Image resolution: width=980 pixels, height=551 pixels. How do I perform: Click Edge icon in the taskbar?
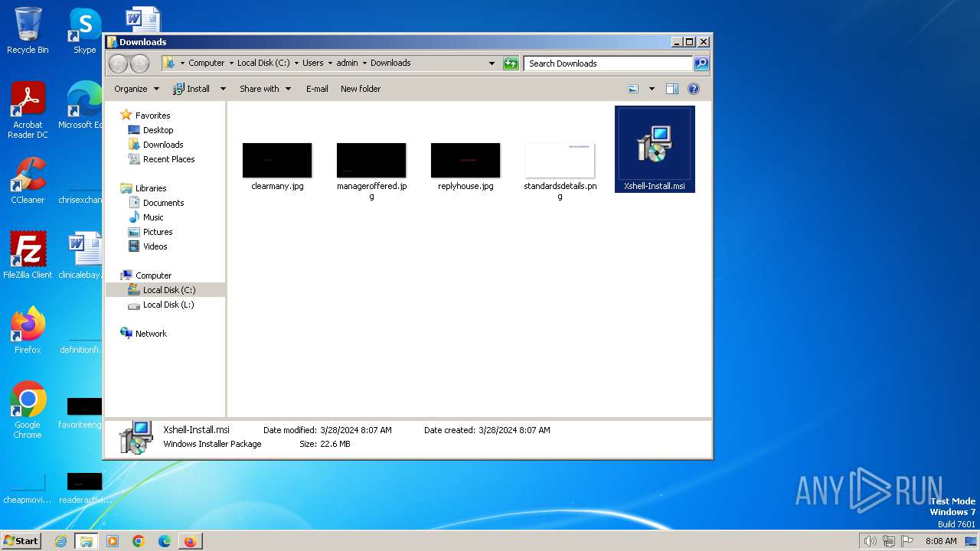pos(164,541)
